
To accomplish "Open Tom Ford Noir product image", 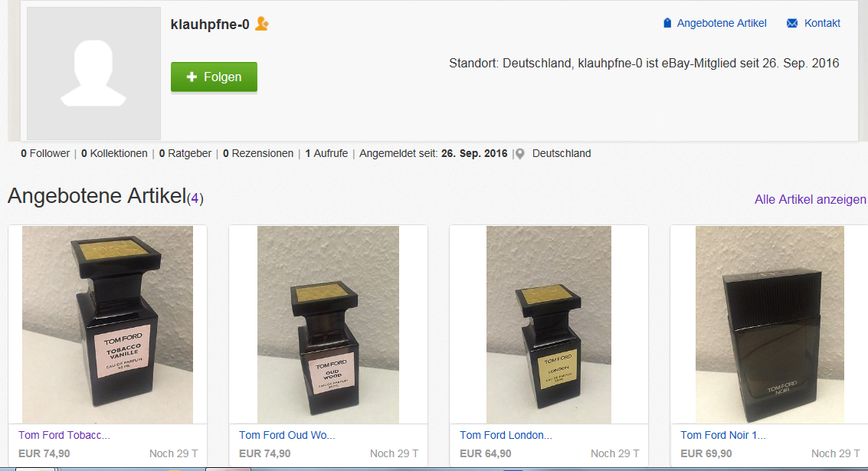I will tap(769, 325).
